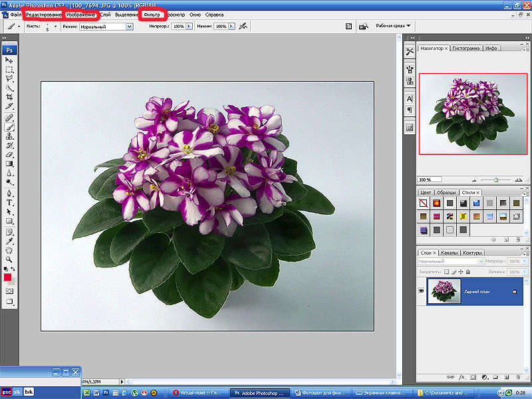This screenshot has width=532, height=399.
Task: Hide the Задний план layer eye
Action: pos(422,291)
